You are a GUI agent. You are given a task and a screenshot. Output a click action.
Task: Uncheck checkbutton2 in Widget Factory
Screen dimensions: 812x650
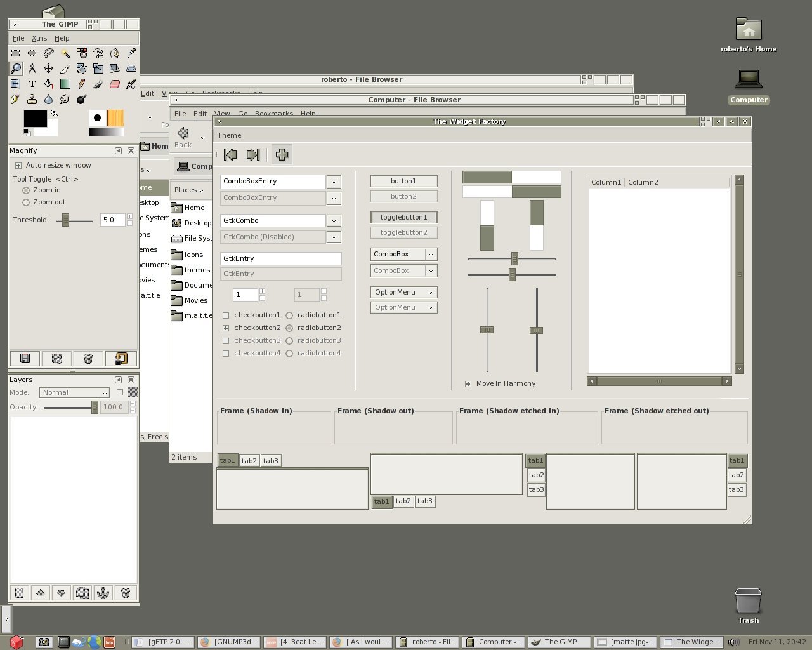coord(226,328)
